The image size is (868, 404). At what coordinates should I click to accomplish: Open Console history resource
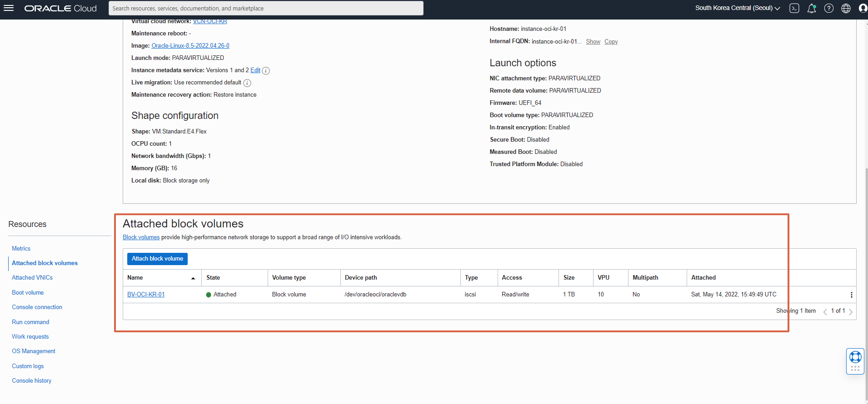click(31, 380)
